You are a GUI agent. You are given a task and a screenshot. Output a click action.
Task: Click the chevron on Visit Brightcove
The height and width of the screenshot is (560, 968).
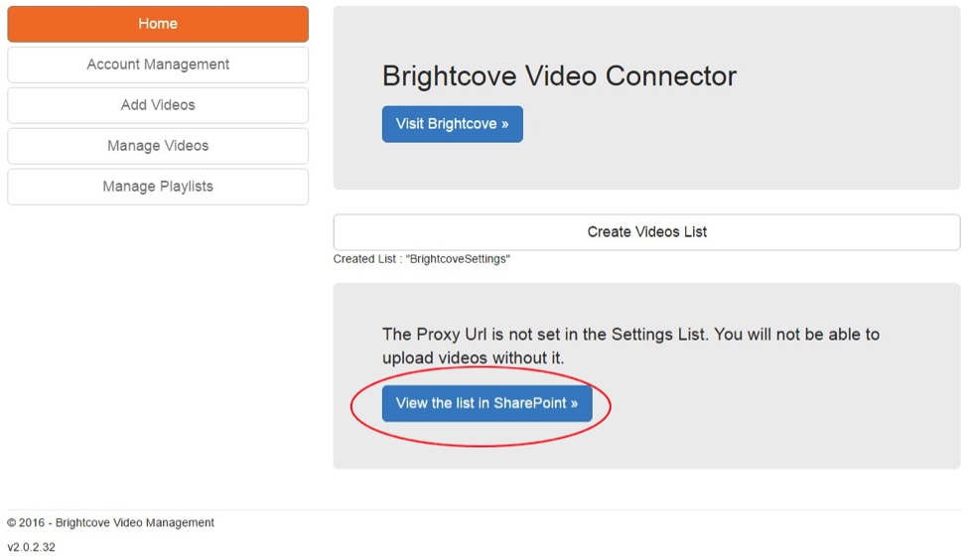click(x=504, y=124)
